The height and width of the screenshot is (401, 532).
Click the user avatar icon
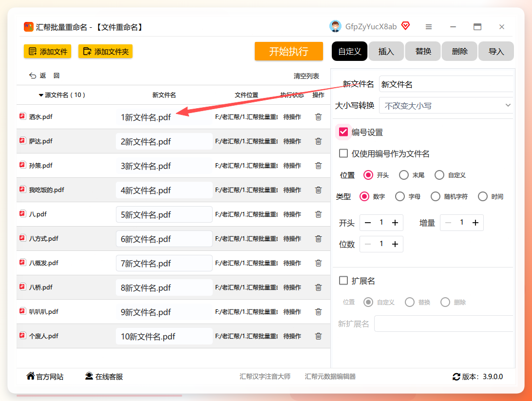tap(335, 26)
